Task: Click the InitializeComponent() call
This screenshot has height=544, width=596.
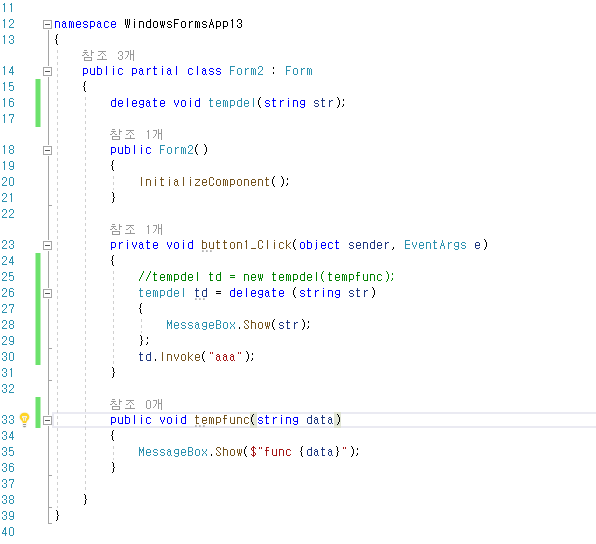Action: [214, 182]
